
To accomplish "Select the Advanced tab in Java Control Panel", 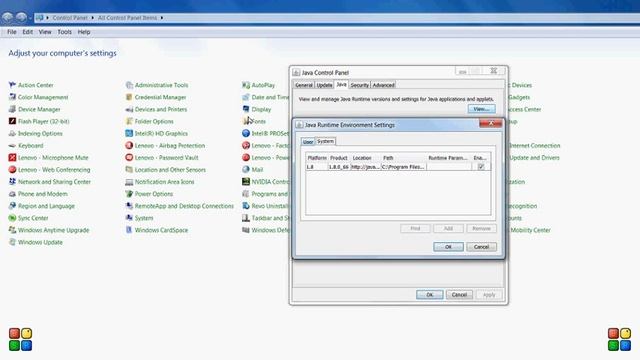I will pos(383,85).
